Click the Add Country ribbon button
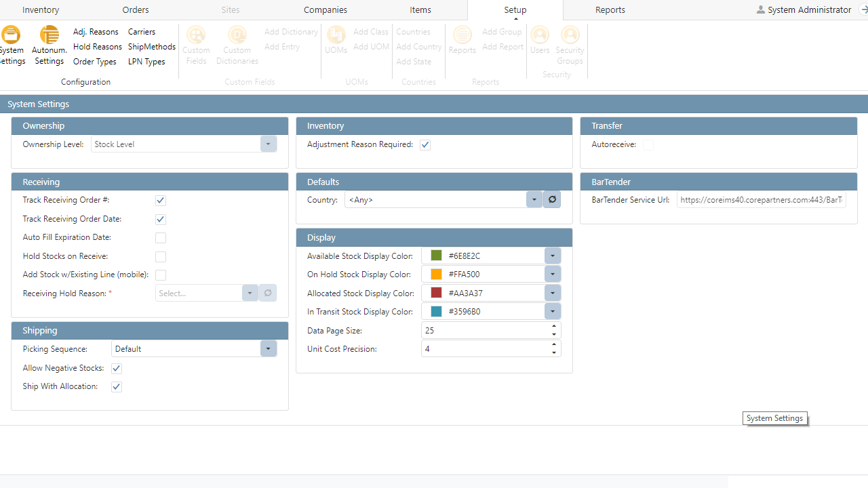The image size is (868, 488). (x=419, y=47)
